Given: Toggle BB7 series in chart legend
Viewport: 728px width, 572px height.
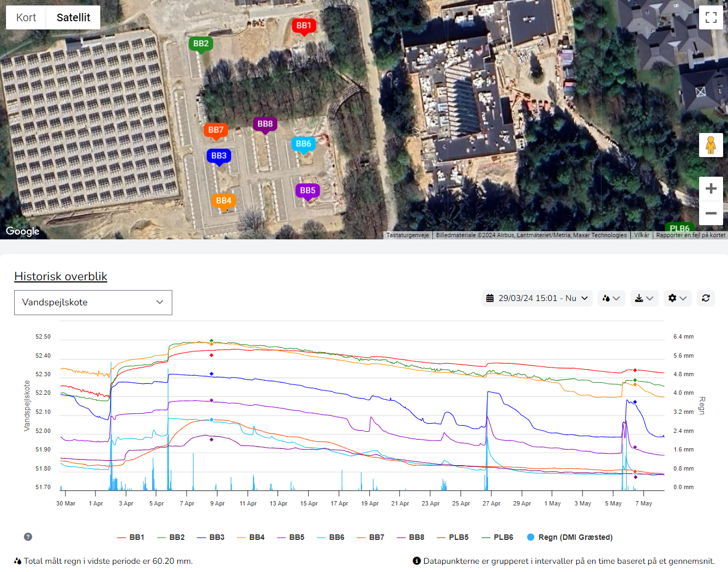Looking at the screenshot, I should point(371,538).
